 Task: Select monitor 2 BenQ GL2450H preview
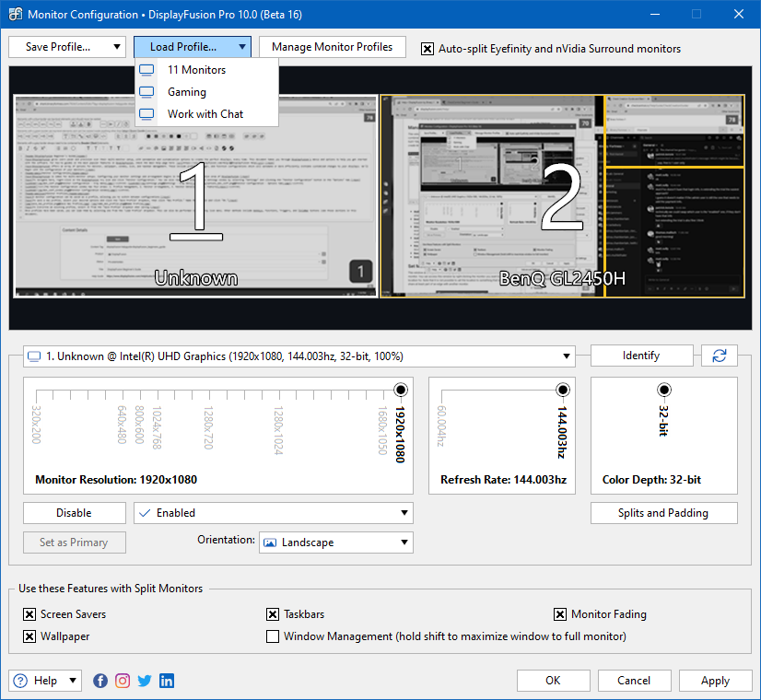[563, 196]
